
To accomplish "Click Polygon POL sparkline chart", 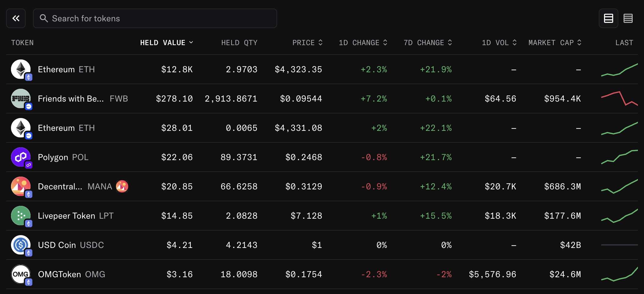I will (619, 157).
